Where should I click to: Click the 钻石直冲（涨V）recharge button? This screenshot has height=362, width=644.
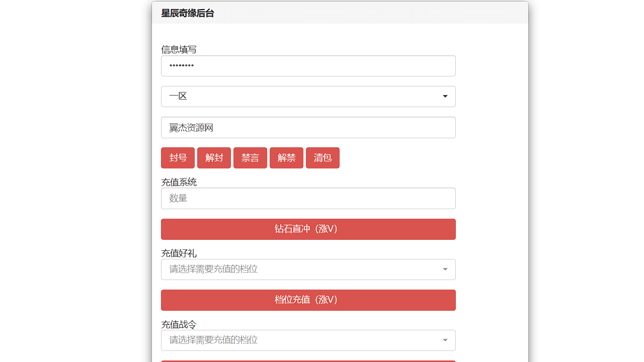308,229
